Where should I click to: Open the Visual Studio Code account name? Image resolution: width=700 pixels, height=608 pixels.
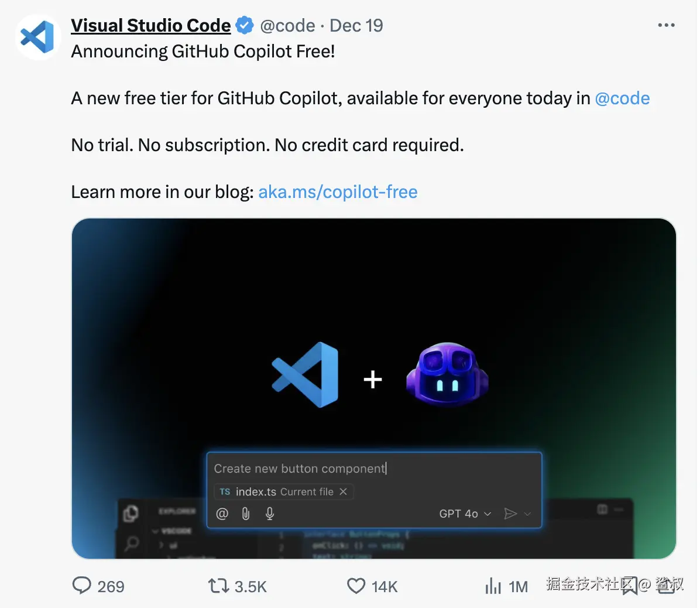coord(151,26)
